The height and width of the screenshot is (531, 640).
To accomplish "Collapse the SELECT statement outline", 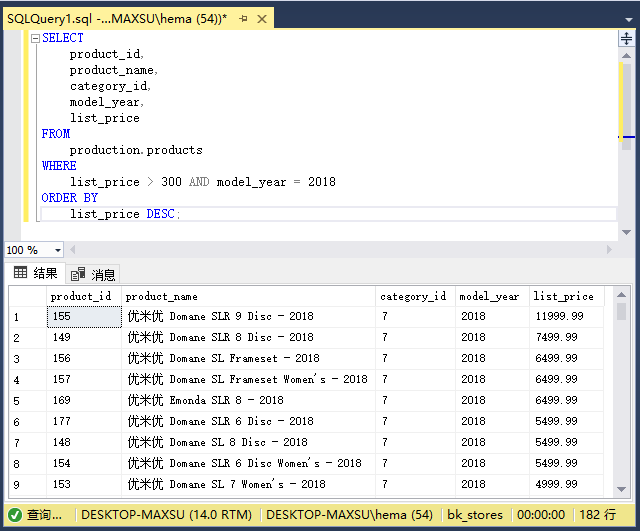I will point(36,38).
